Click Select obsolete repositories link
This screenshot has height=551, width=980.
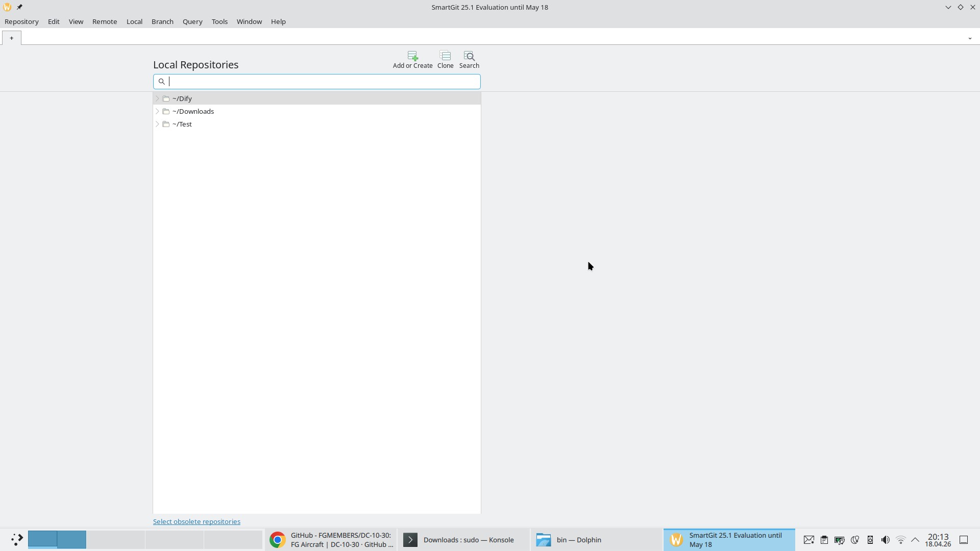197,521
